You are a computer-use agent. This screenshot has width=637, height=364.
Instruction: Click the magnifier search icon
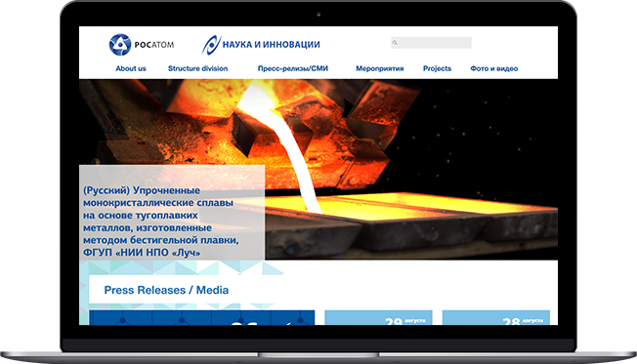point(395,43)
